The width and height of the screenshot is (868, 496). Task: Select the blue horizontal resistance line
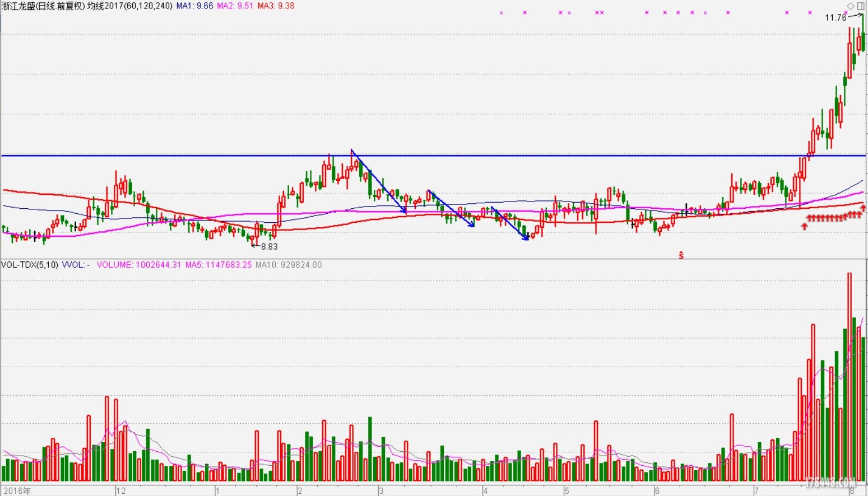click(433, 156)
